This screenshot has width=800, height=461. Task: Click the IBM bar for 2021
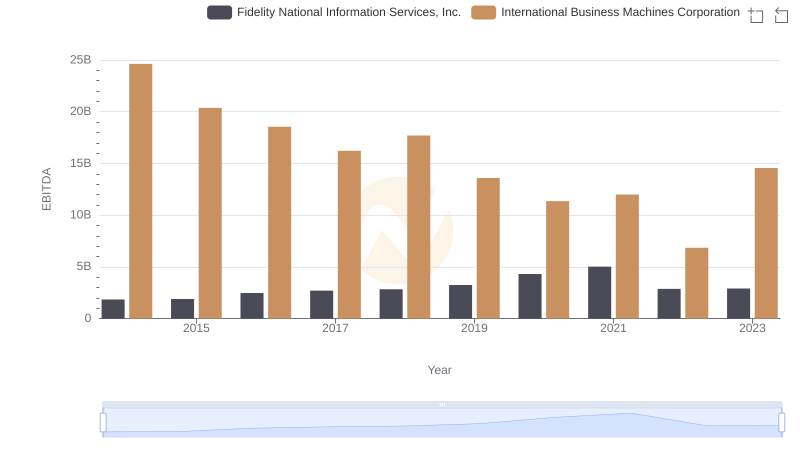tap(627, 257)
